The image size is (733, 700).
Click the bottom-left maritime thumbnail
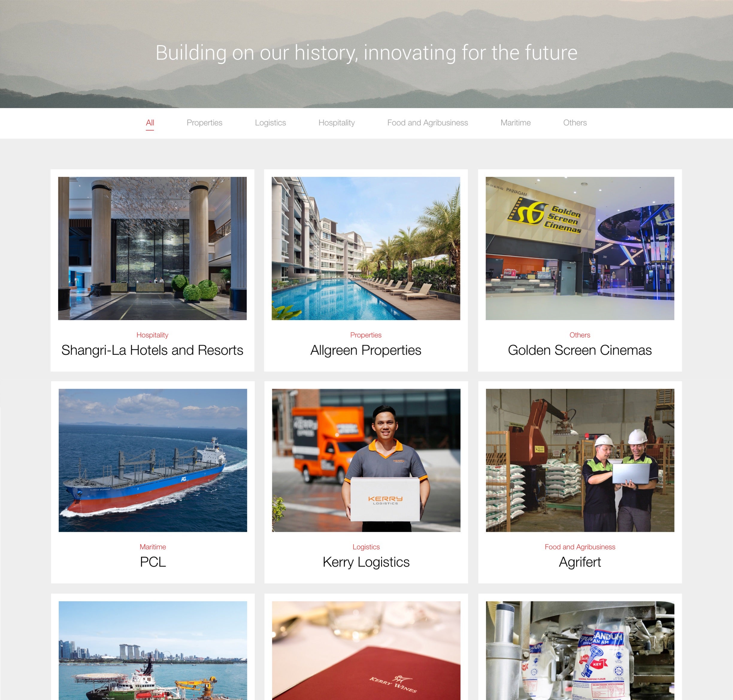pyautogui.click(x=152, y=648)
